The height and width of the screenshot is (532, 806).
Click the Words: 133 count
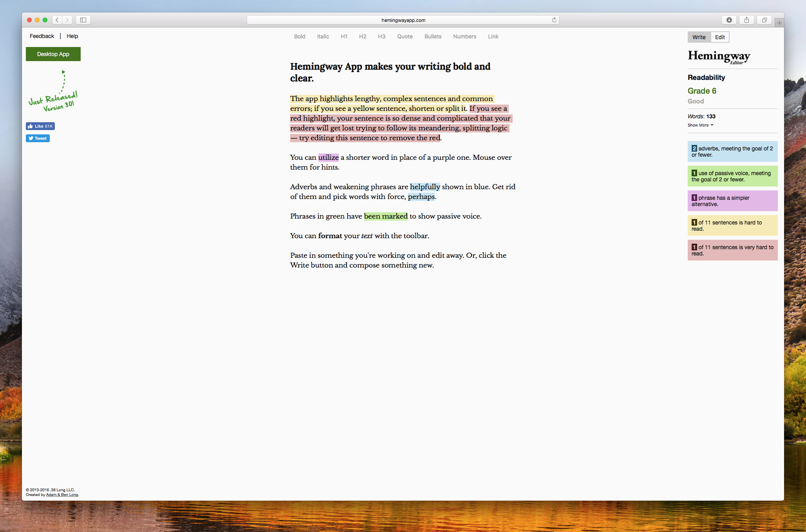701,116
